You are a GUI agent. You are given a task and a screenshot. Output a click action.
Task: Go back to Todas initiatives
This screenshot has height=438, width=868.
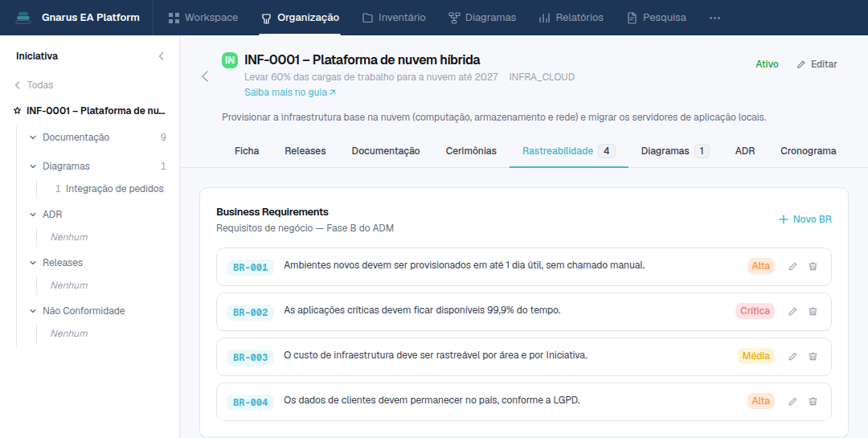[x=34, y=84]
